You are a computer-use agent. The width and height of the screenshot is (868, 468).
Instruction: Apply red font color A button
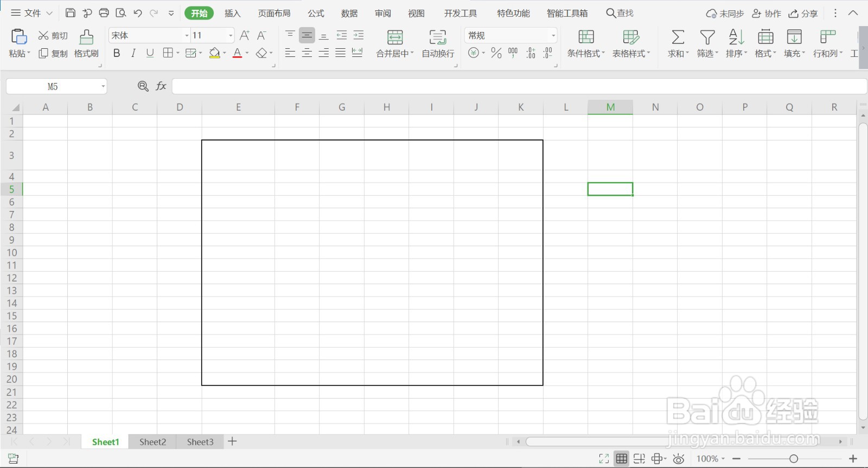[x=237, y=53]
